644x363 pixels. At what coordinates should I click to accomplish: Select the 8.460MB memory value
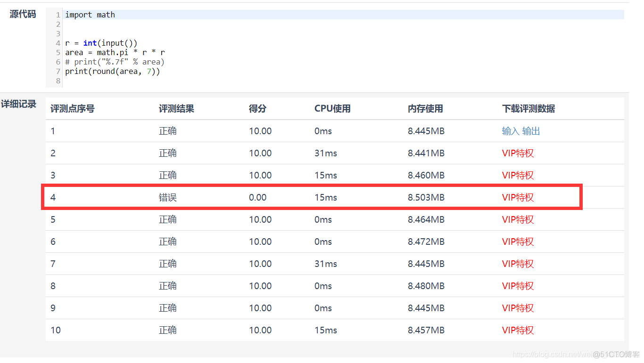426,175
